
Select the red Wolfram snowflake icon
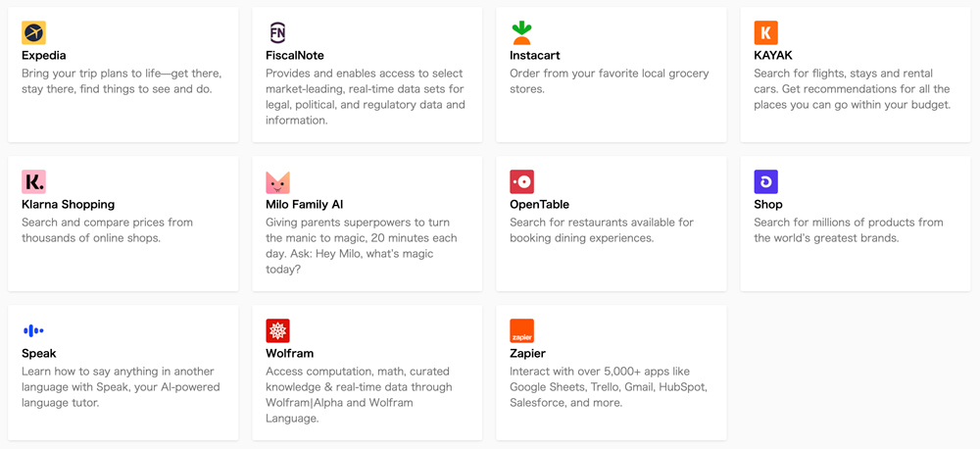coord(277,330)
